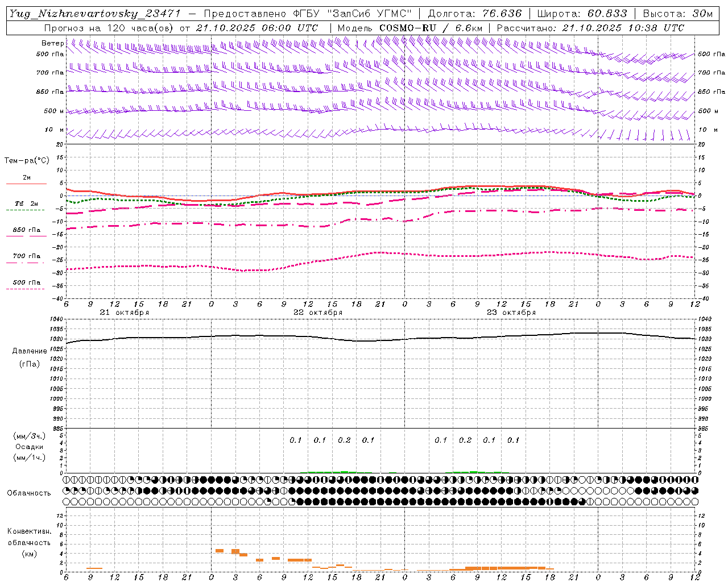Screen dimensions: 728x582
Task: Select the model label COSMO-RU / 6.6км
Action: [x=431, y=28]
